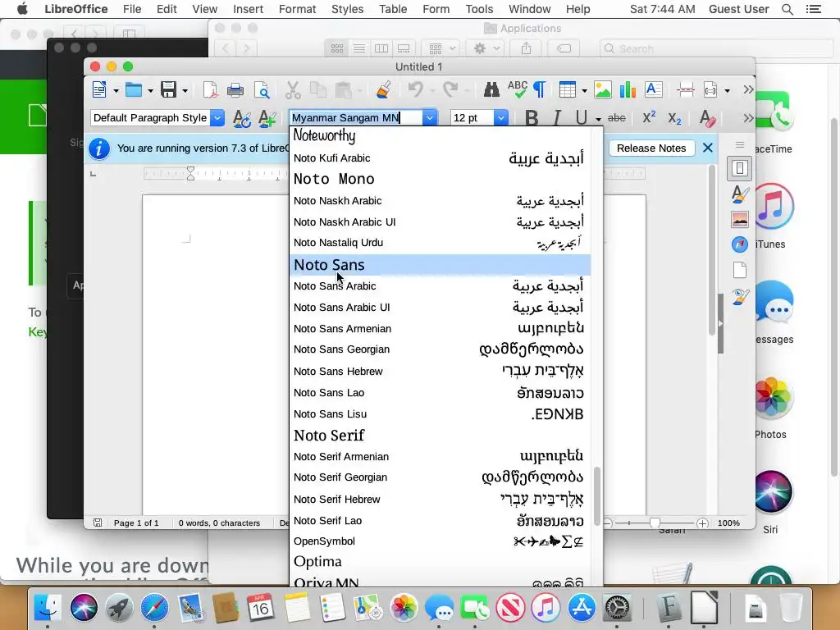This screenshot has height=630, width=840.
Task: Click the New Style from Selection icon
Action: click(x=267, y=118)
